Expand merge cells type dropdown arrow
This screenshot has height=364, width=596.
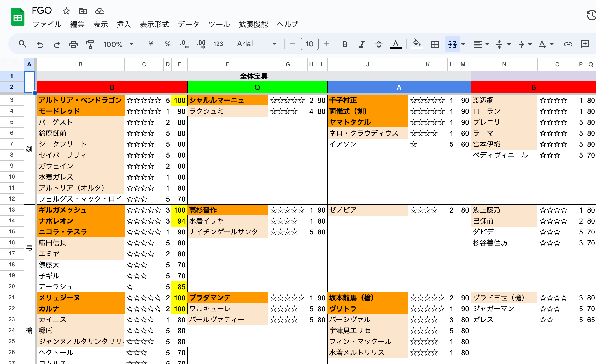coord(463,44)
